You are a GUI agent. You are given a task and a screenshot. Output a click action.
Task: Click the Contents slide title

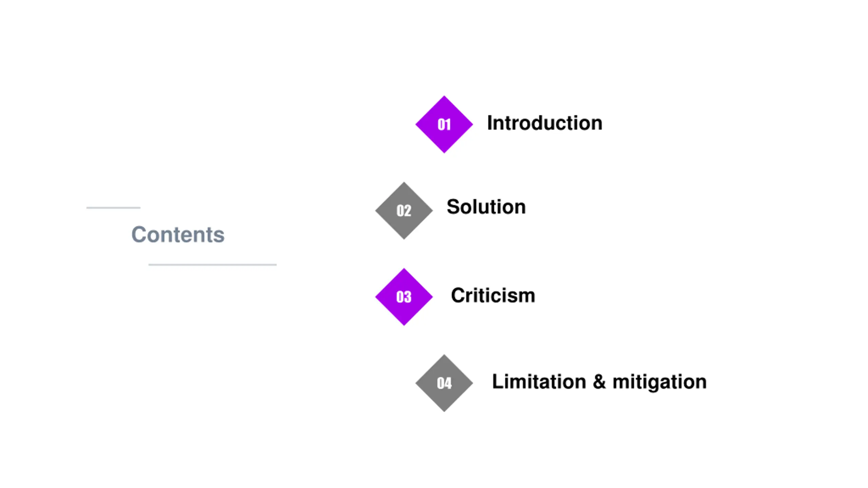178,235
